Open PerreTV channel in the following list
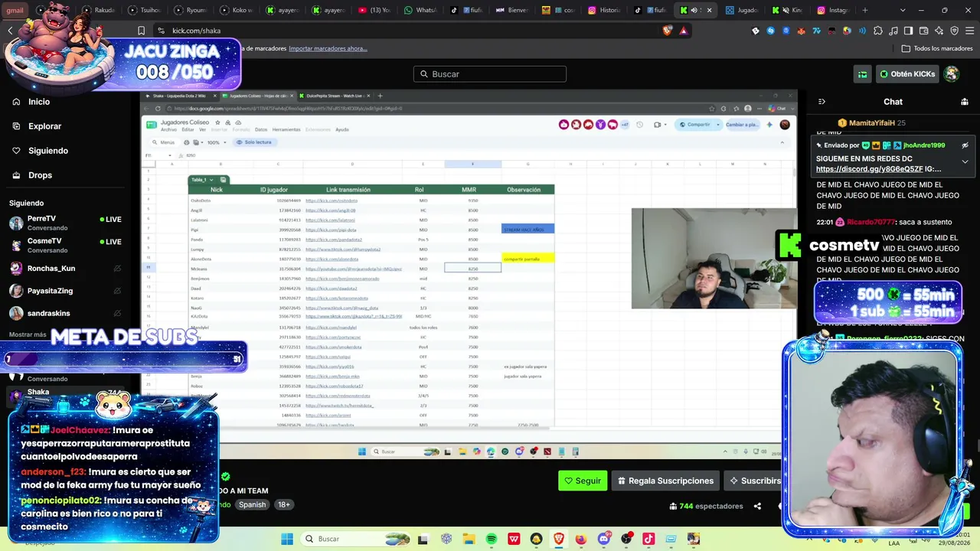Image resolution: width=980 pixels, height=551 pixels. click(65, 223)
